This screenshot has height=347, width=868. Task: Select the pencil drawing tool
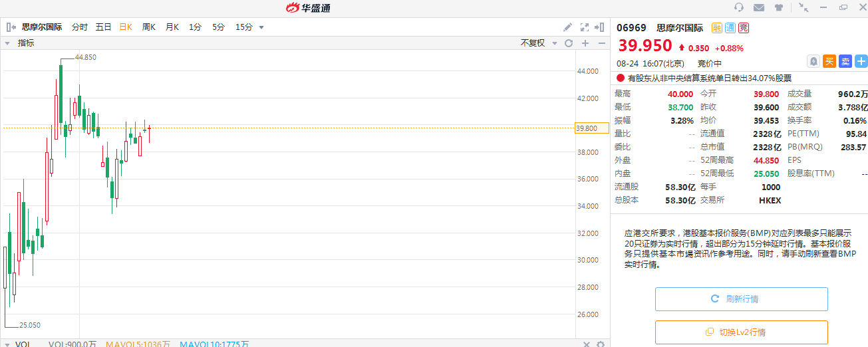(567, 27)
